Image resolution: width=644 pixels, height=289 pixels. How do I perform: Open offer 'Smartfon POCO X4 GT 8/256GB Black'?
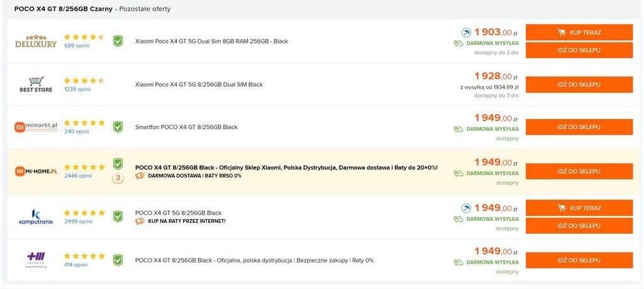click(186, 127)
